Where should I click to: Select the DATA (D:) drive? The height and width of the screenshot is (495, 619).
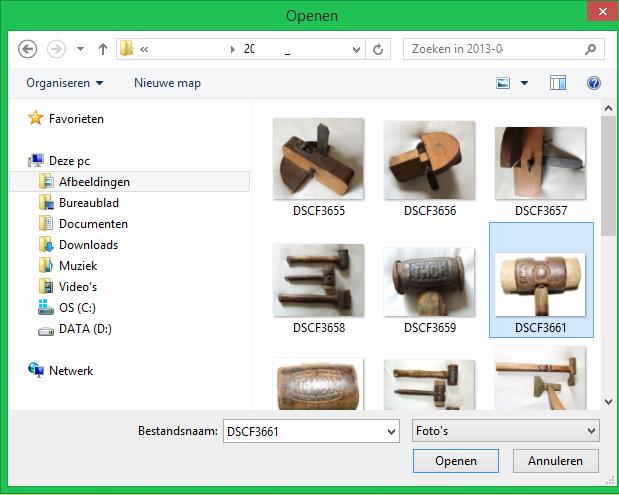click(x=85, y=329)
